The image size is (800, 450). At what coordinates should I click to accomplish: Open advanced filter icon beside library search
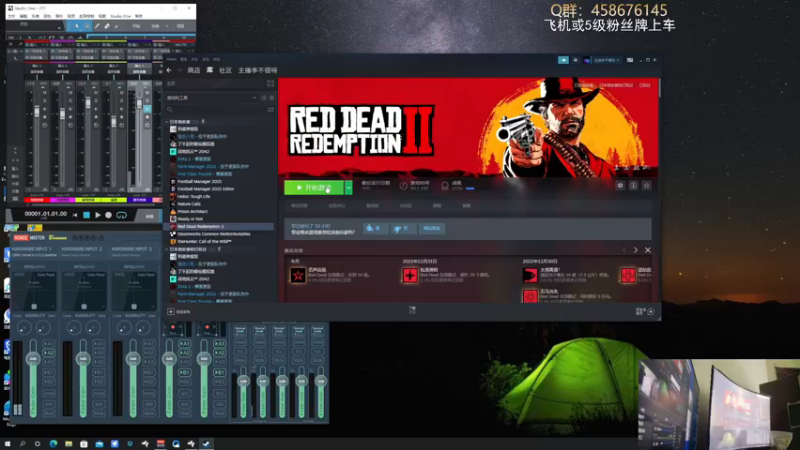pyautogui.click(x=271, y=110)
